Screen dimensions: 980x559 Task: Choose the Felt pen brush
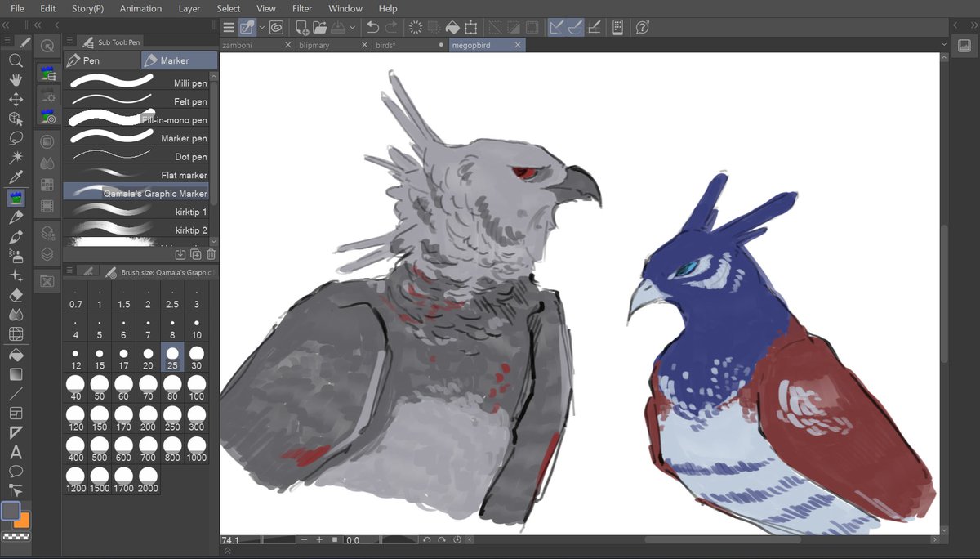(x=136, y=101)
